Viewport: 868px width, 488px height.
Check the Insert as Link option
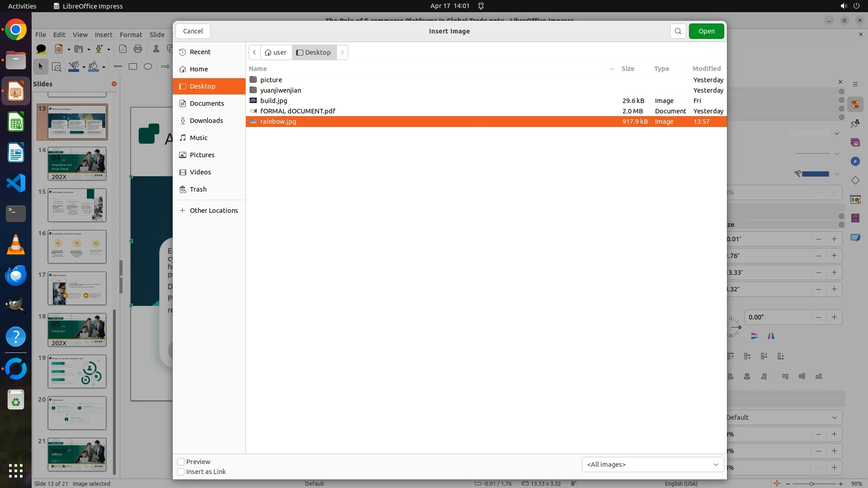(x=181, y=472)
